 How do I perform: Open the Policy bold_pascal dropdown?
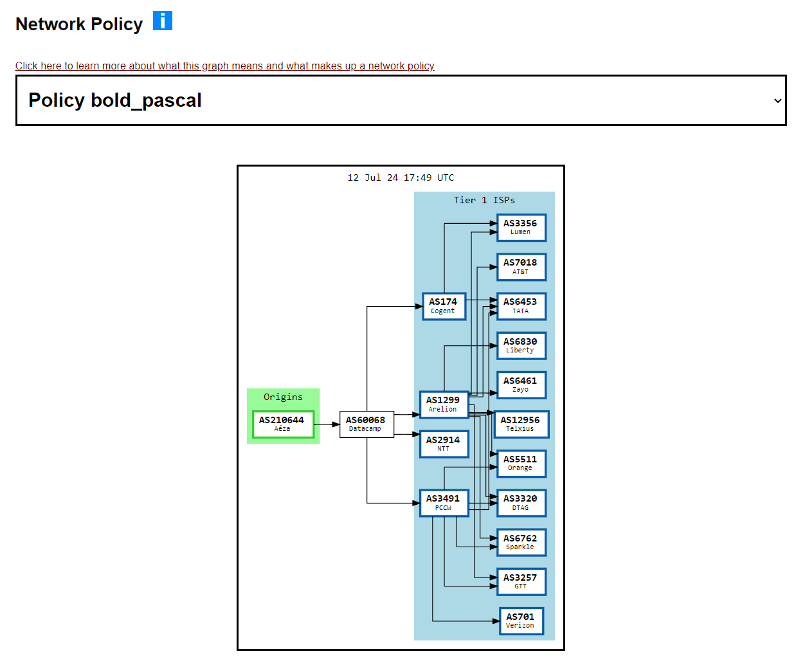[401, 100]
